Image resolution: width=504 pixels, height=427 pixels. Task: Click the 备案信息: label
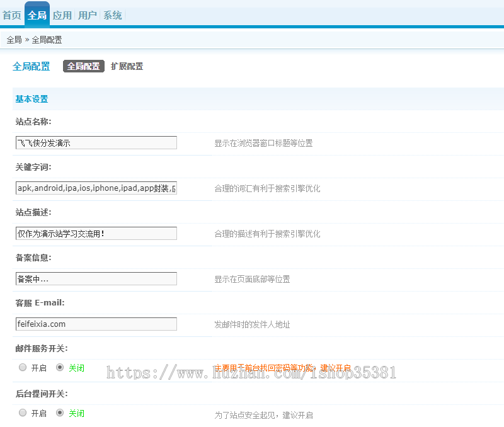click(x=33, y=258)
